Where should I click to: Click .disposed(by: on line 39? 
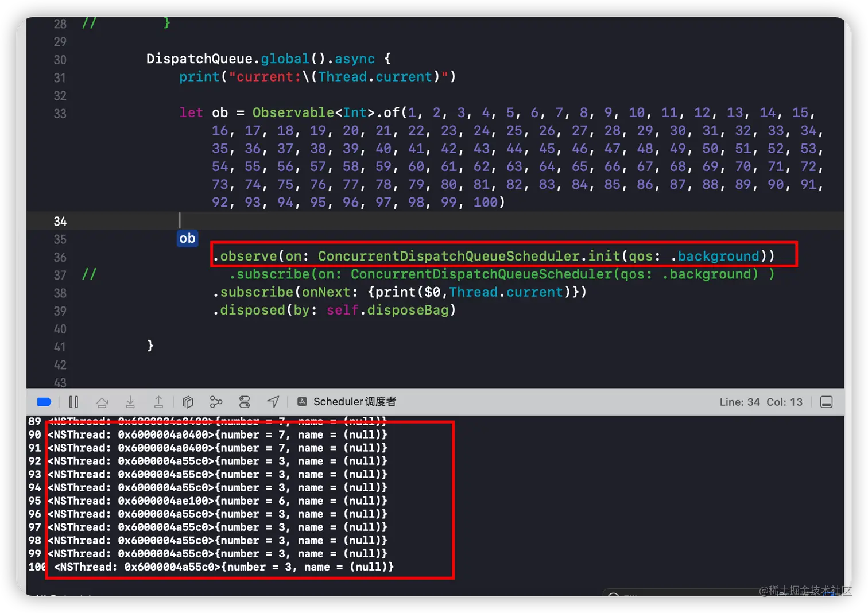(265, 310)
